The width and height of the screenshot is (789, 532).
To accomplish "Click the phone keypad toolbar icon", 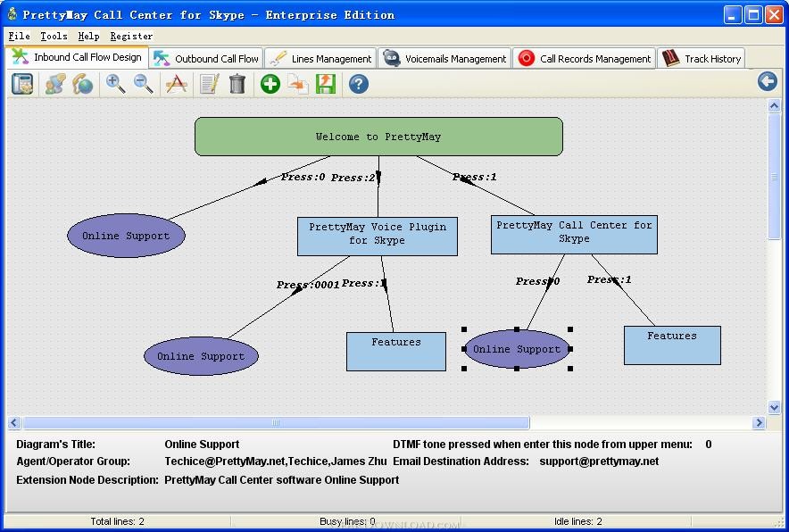I will pyautogui.click(x=22, y=84).
